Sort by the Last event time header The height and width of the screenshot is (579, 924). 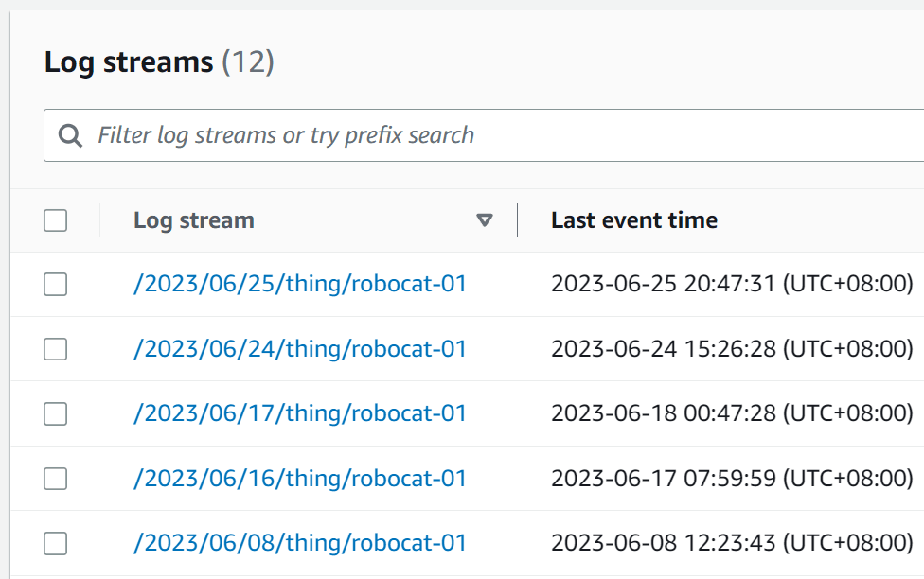[634, 220]
